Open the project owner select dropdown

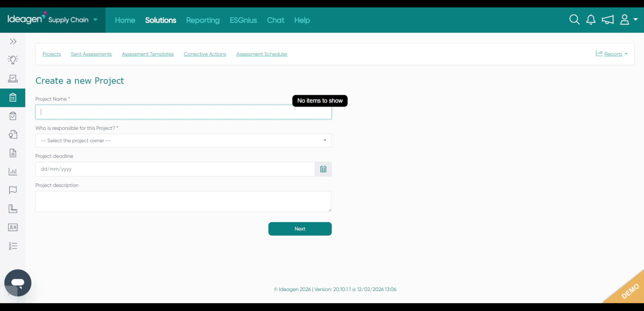183,141
